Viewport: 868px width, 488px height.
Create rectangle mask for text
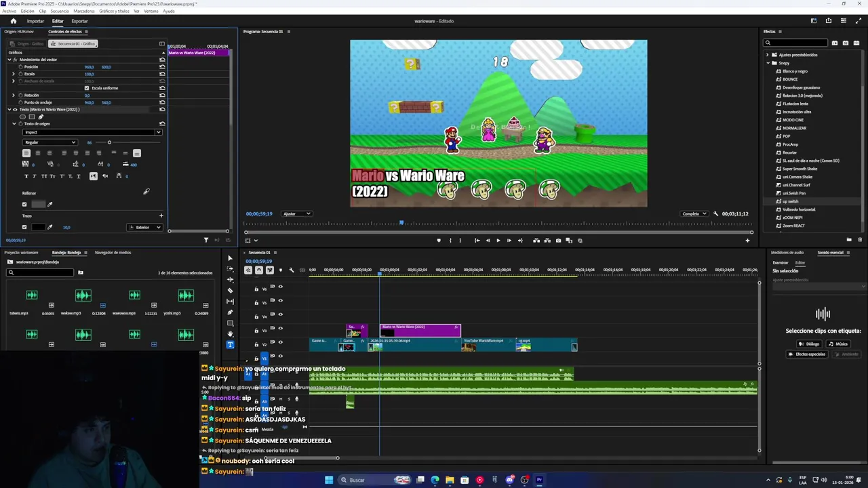[31, 117]
